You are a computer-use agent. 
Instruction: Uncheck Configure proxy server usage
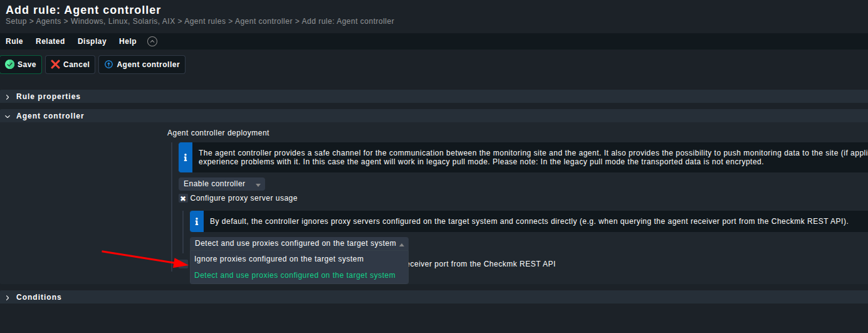click(183, 198)
